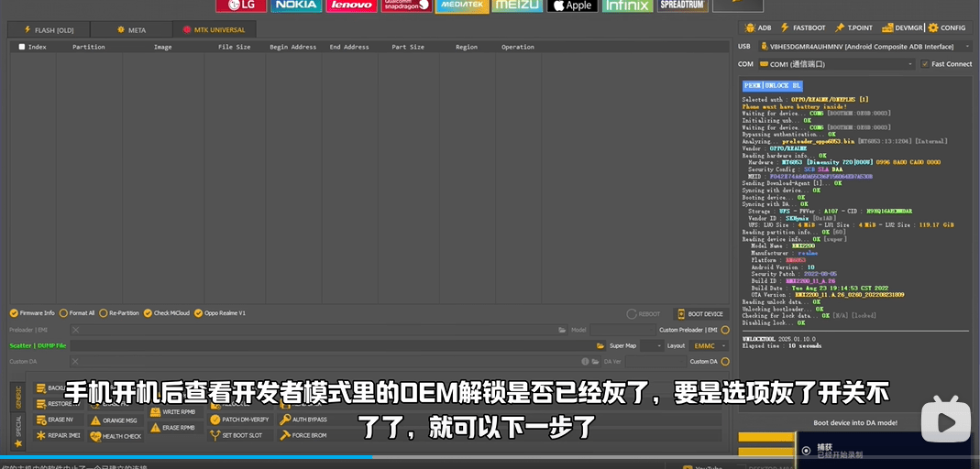The image size is (980, 469).
Task: Switch to the META tab
Action: pyautogui.click(x=131, y=29)
